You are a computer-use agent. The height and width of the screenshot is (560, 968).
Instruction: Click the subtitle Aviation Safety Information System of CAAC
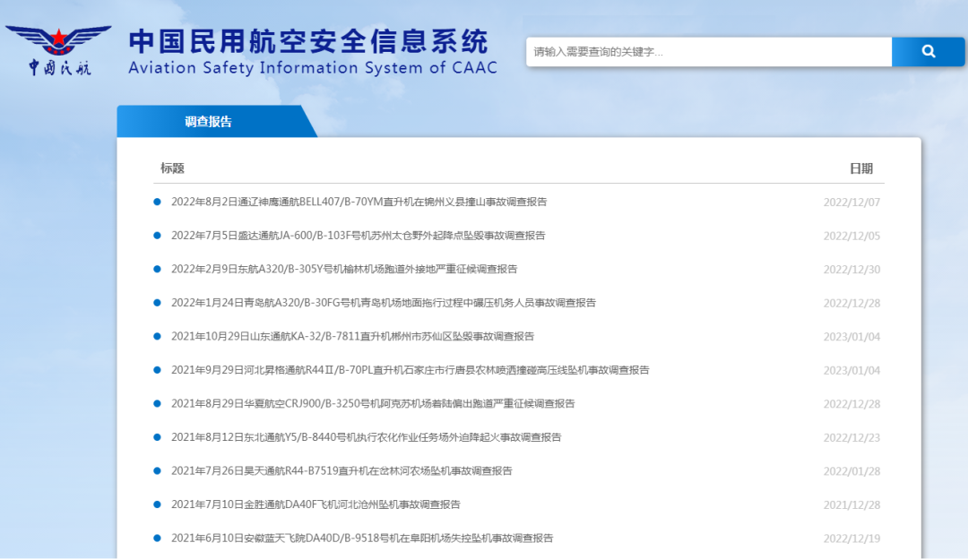313,67
